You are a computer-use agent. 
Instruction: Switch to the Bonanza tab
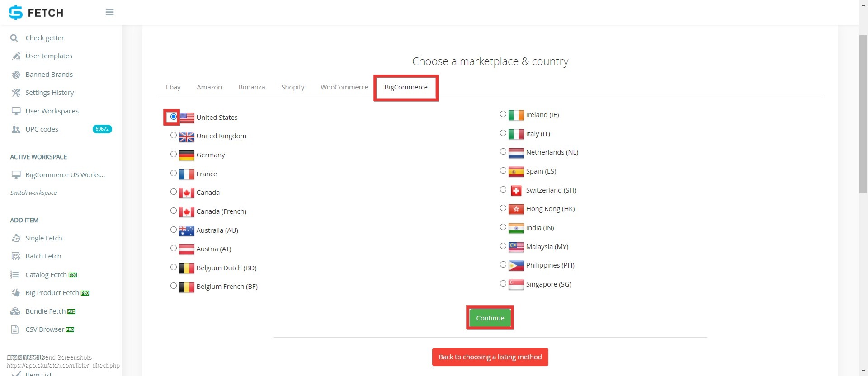pyautogui.click(x=252, y=87)
